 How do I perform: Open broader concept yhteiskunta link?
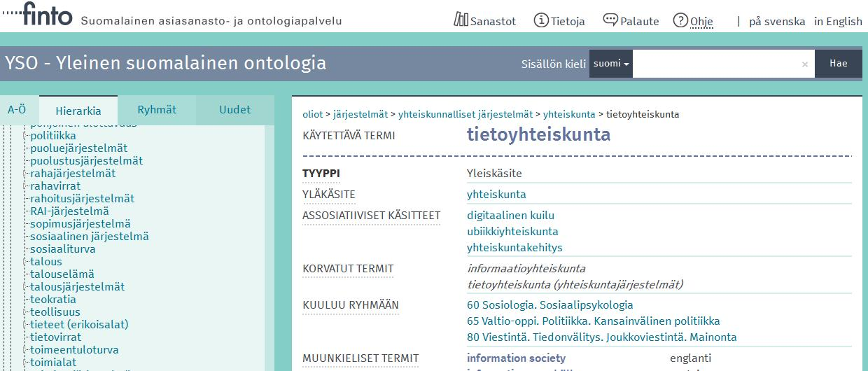[496, 195]
